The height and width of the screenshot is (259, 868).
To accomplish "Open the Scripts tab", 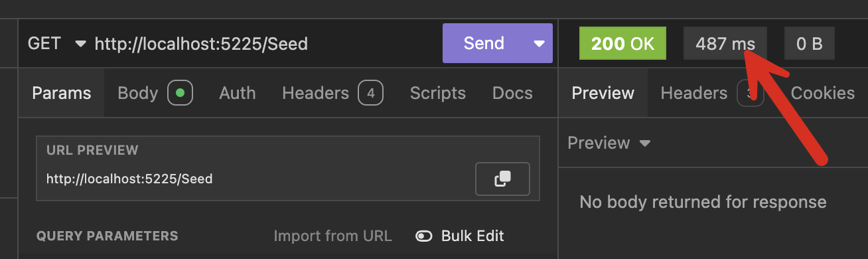I will [437, 93].
